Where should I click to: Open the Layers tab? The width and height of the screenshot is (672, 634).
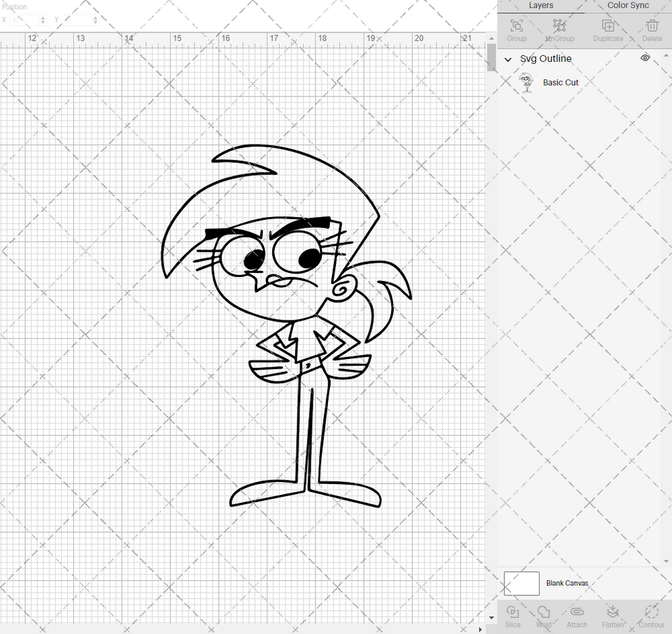pos(541,5)
